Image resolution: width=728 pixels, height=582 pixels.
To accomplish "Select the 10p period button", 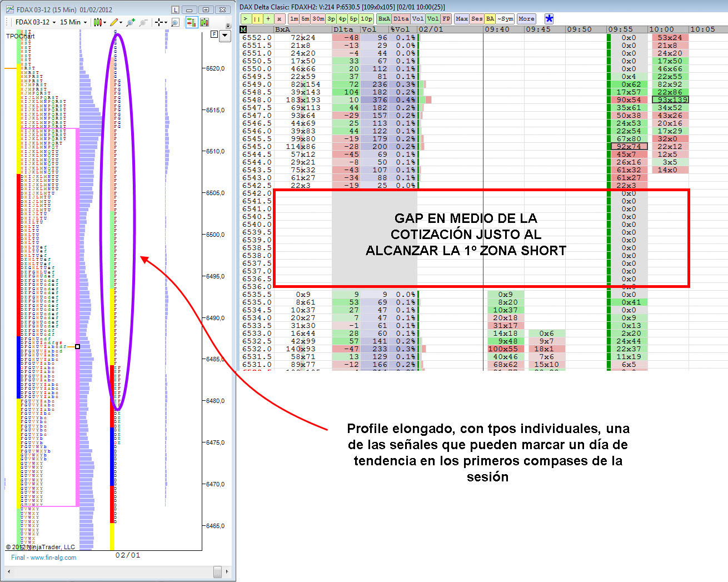I will 367,19.
